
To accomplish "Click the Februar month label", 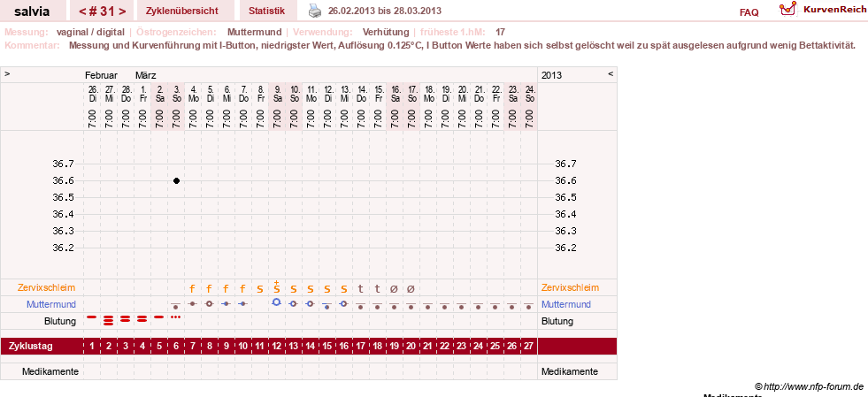I will (101, 75).
